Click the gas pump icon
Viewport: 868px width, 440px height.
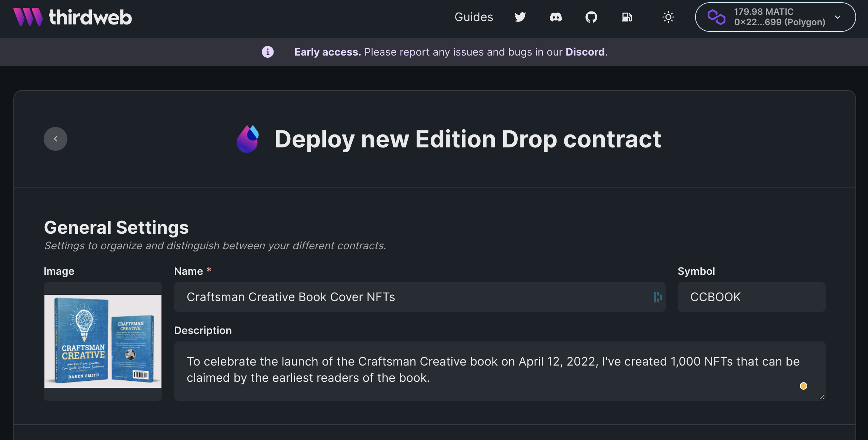pyautogui.click(x=627, y=17)
